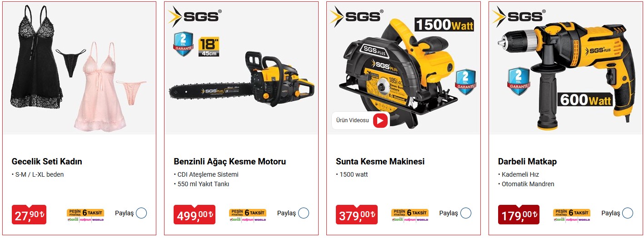Click the 499,00 price tag
Screen dimensions: 644x238
click(195, 214)
